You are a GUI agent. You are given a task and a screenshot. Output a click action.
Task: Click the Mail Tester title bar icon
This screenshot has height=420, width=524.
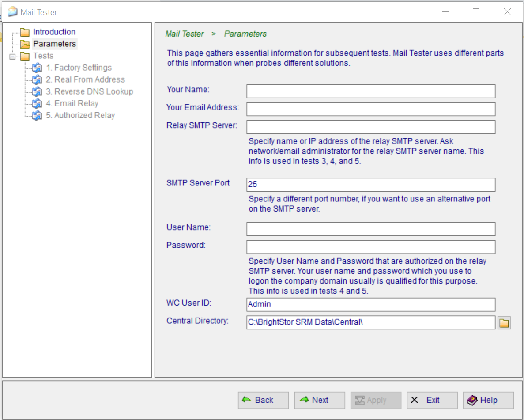pyautogui.click(x=13, y=12)
